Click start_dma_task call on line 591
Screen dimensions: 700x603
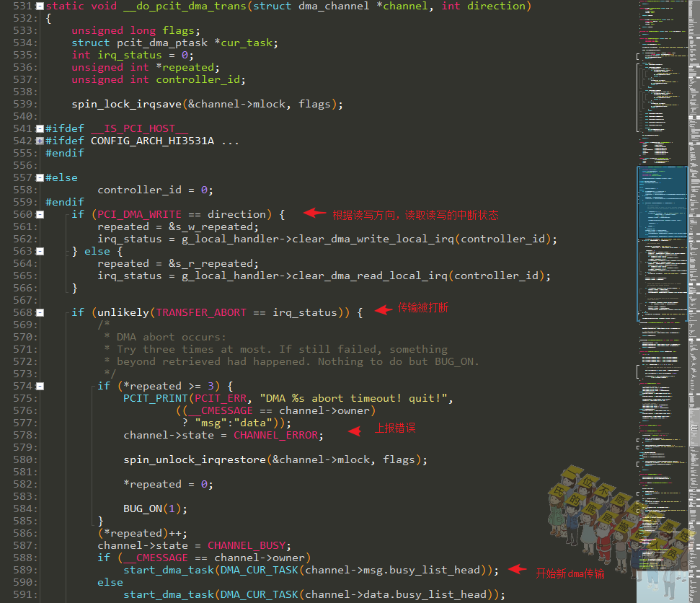169,594
